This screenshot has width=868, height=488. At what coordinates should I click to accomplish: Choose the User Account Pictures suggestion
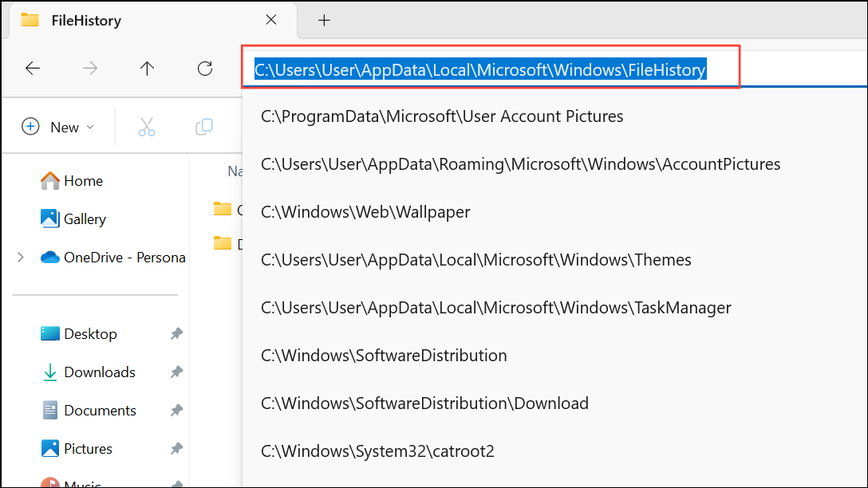pyautogui.click(x=442, y=116)
